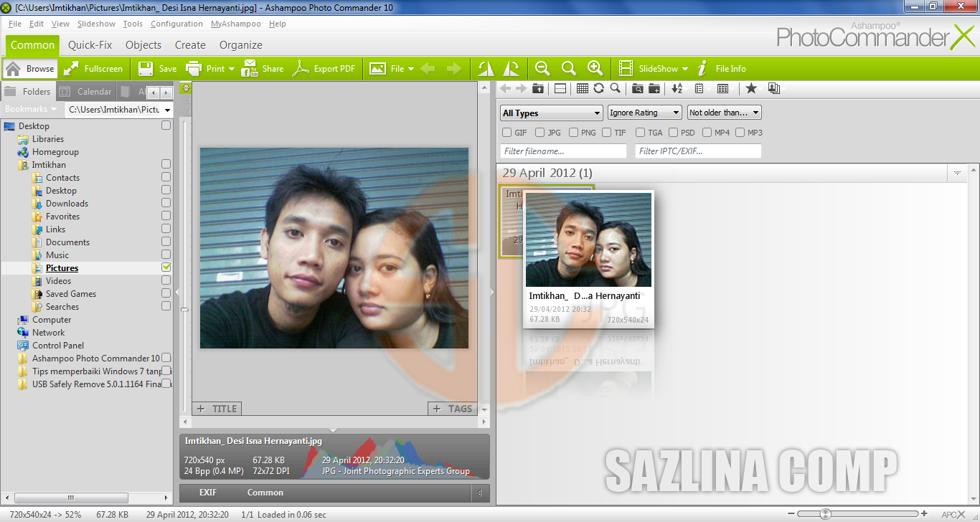This screenshot has width=980, height=522.
Task: Open the Quick-Fix tab
Action: click(x=90, y=44)
